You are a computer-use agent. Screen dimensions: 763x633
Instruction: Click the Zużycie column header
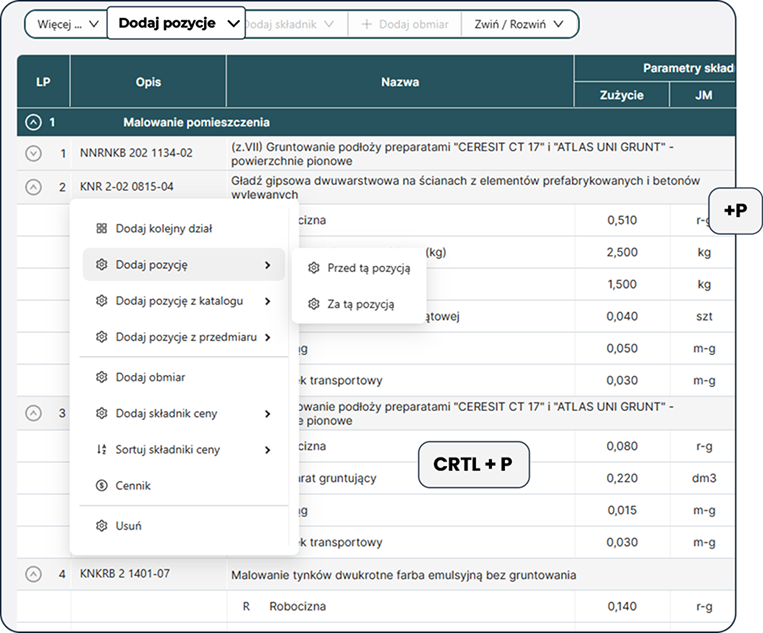tap(623, 95)
